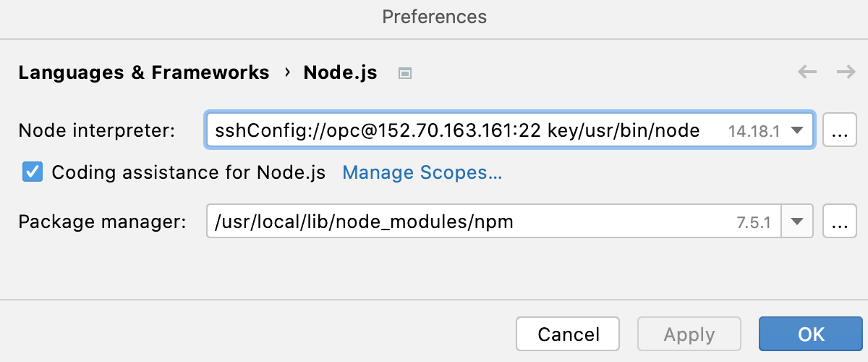Screen dimensions: 868x362
Task: Expand the Node interpreter dropdown arrow
Action: click(796, 130)
